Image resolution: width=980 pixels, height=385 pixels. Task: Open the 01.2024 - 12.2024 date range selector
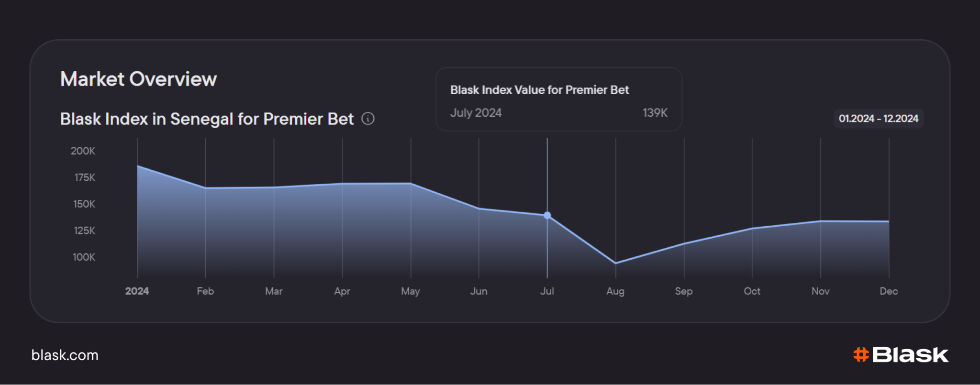click(x=878, y=119)
